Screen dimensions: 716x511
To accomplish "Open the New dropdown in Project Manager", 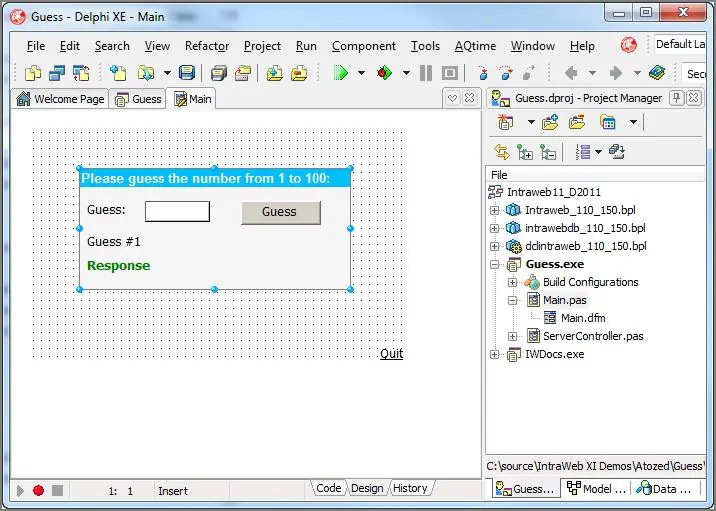I will pyautogui.click(x=531, y=122).
